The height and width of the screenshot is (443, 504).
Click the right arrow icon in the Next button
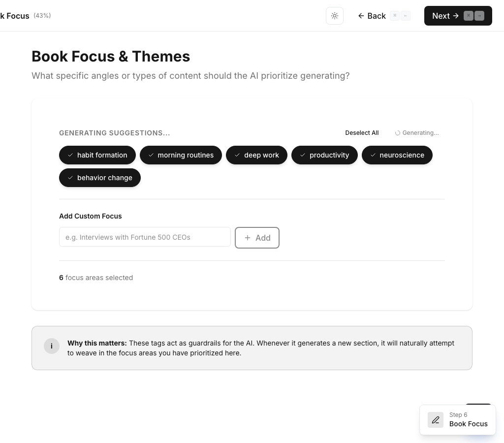[455, 16]
